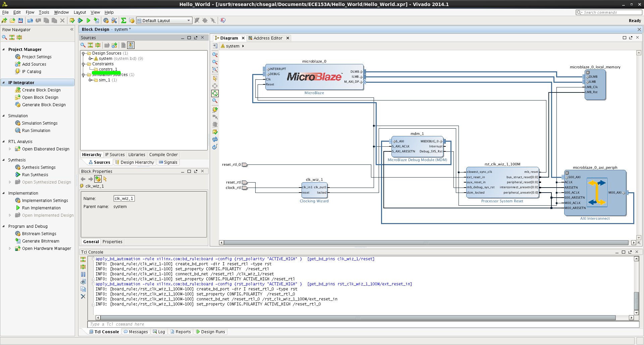Click the Search commands box
This screenshot has height=345, width=644.
pyautogui.click(x=609, y=12)
